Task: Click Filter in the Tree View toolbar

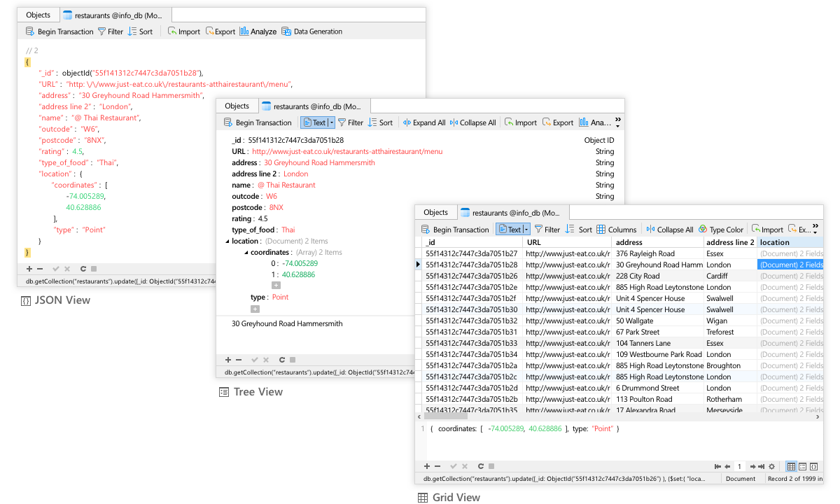Action: [x=351, y=122]
